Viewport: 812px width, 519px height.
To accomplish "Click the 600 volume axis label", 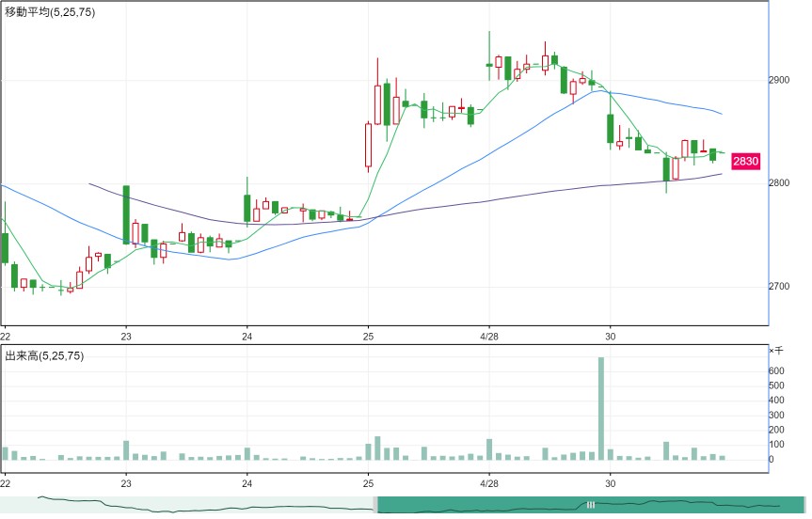I will click(x=777, y=371).
